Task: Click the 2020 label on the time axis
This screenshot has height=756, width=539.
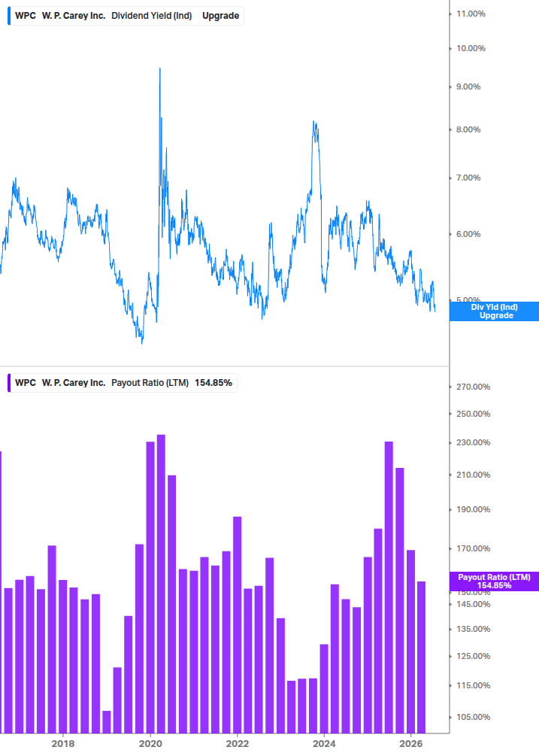Action: pyautogui.click(x=150, y=743)
